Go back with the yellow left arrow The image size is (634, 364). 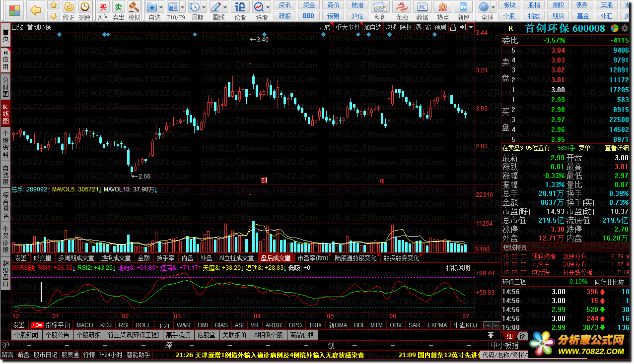(x=35, y=10)
